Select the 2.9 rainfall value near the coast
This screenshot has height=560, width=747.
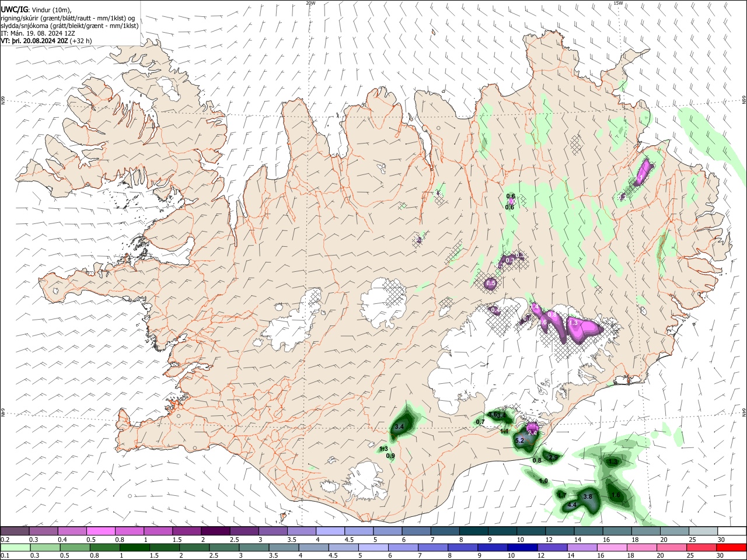553,457
